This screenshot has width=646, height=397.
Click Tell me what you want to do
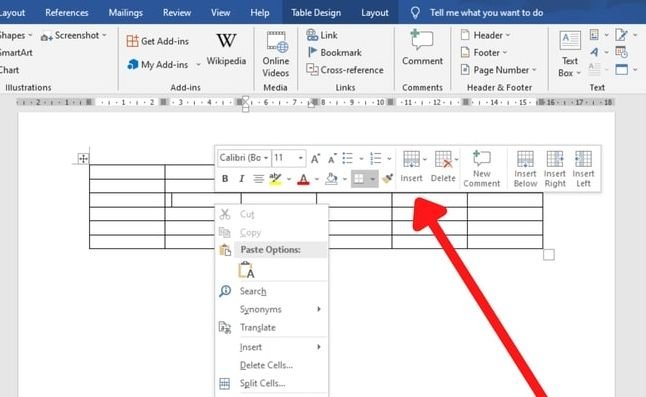coord(486,13)
